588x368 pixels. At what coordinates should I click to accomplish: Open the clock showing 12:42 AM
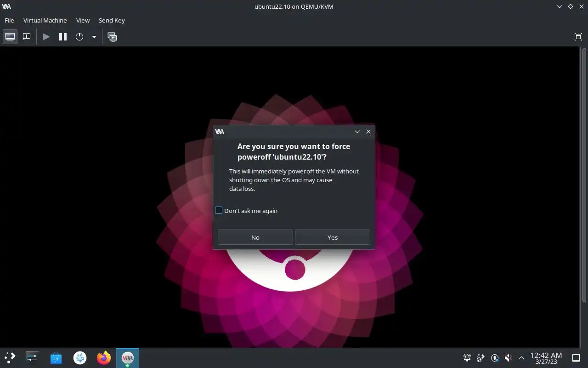click(546, 358)
